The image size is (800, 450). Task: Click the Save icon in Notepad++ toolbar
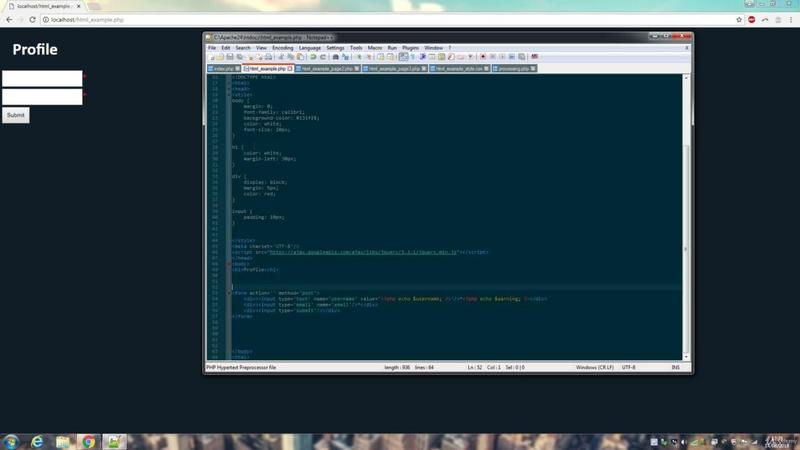(230, 57)
